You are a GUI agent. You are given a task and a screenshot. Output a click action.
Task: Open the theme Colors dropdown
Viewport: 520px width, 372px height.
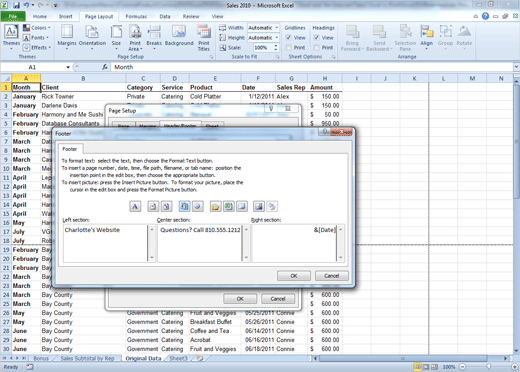pyautogui.click(x=37, y=28)
